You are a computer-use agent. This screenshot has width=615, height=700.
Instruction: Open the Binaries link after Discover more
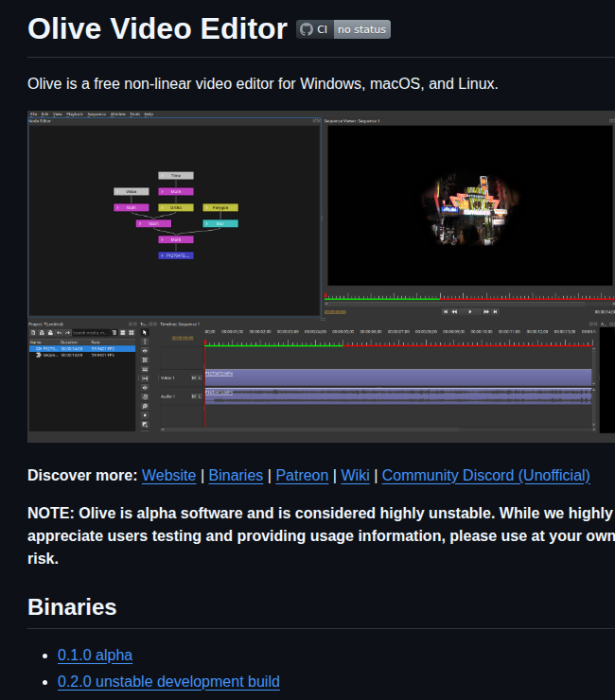click(236, 476)
